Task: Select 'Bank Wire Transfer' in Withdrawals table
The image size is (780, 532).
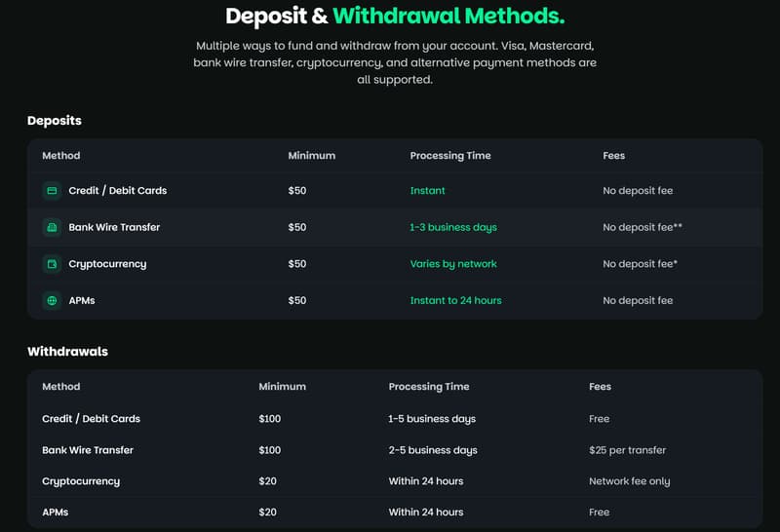Action: point(88,450)
